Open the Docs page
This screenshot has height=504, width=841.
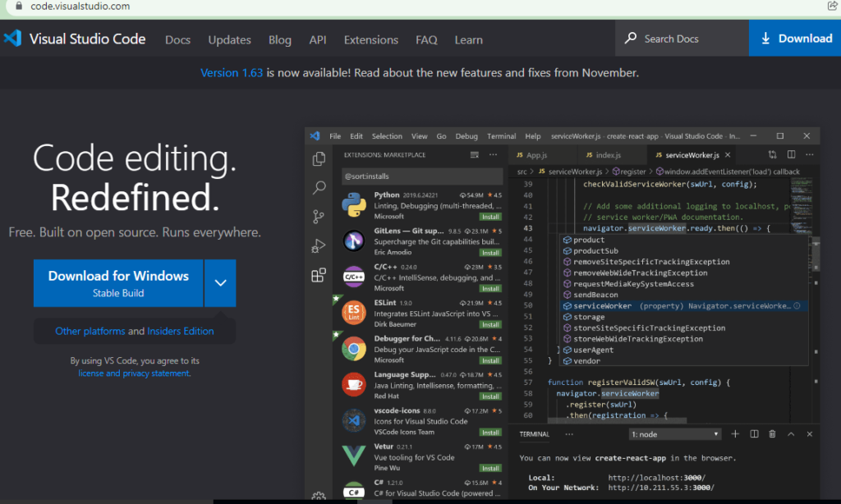click(177, 39)
